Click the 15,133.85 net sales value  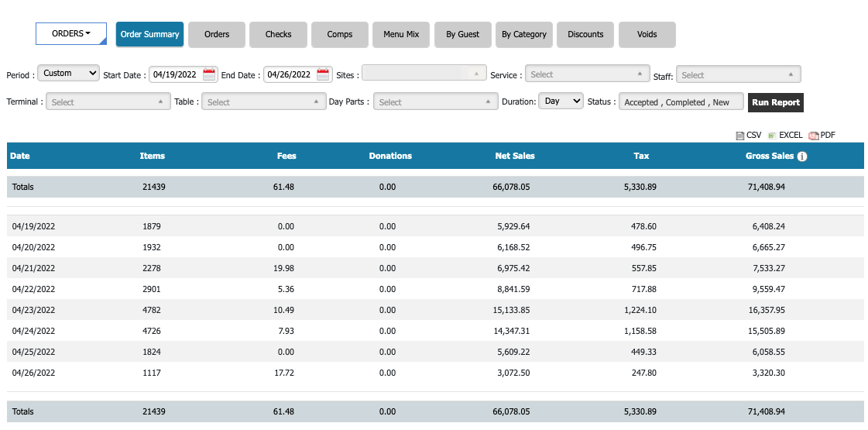click(511, 311)
